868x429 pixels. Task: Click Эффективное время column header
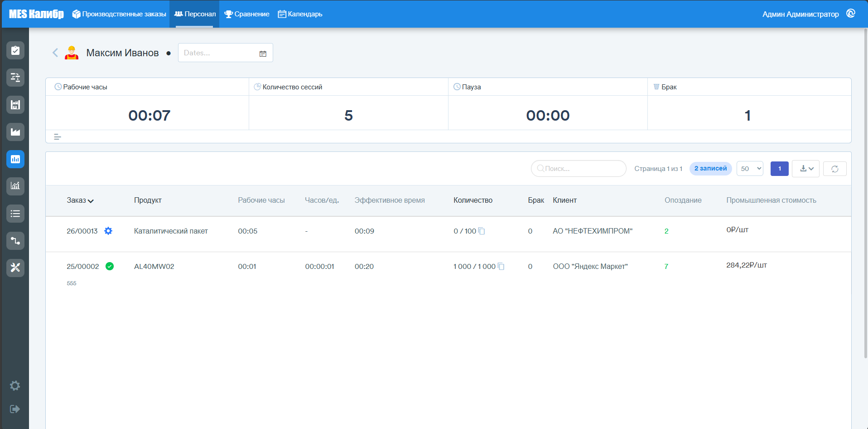point(390,200)
